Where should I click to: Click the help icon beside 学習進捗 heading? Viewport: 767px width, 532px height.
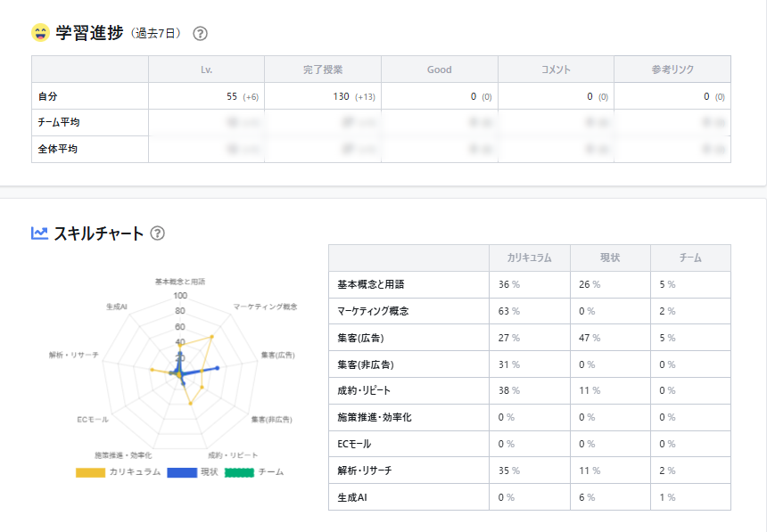click(201, 33)
